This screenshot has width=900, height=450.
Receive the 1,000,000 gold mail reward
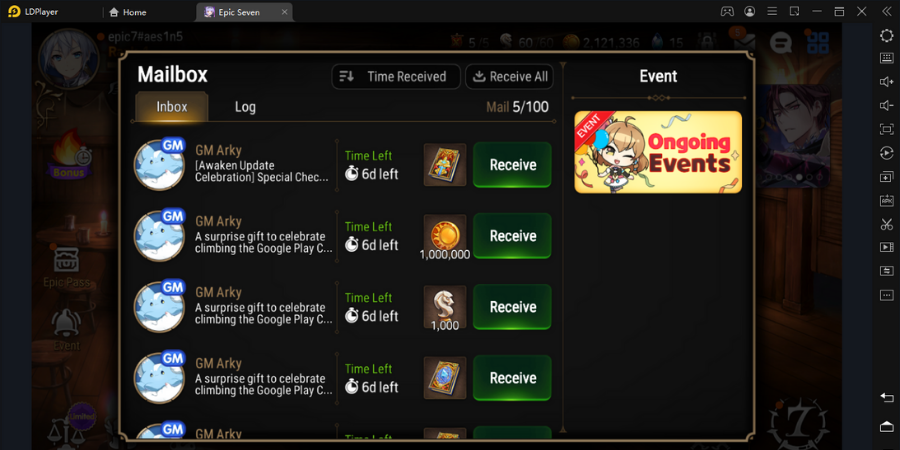[x=512, y=236]
